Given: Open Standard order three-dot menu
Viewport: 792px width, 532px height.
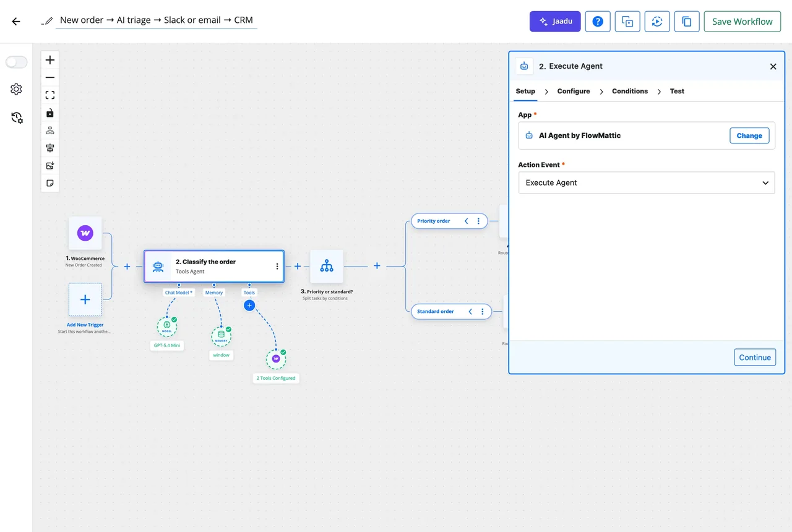Looking at the screenshot, I should point(482,312).
